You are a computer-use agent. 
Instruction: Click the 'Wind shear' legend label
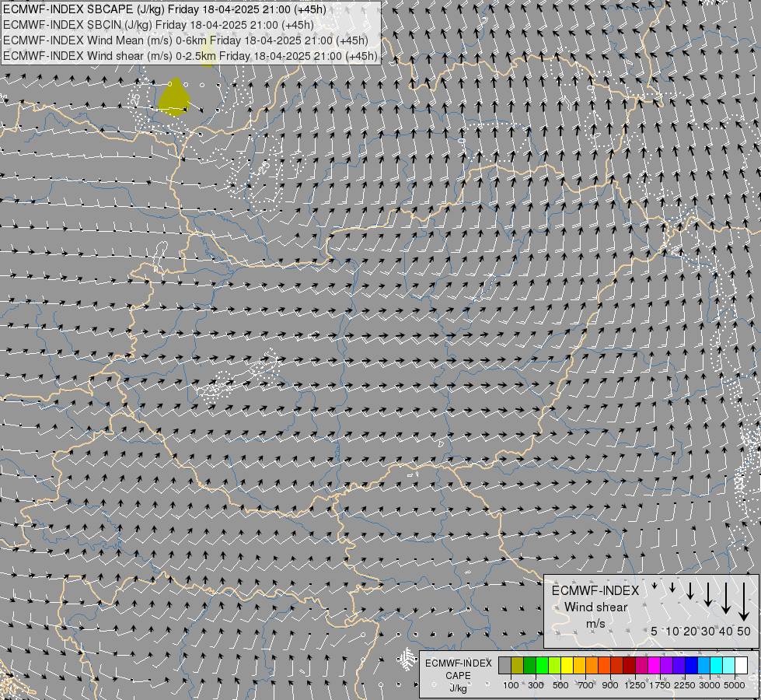tap(595, 607)
